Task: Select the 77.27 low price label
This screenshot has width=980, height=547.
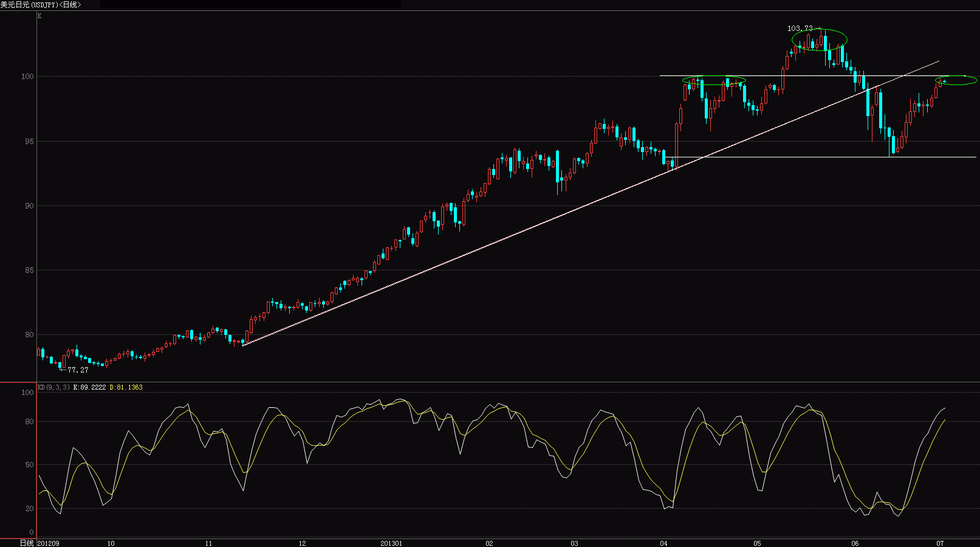Action: click(x=78, y=370)
